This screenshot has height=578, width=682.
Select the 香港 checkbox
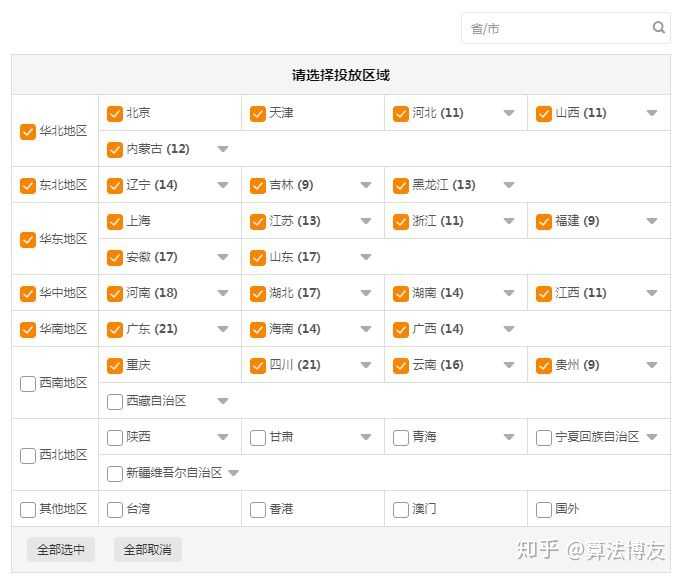258,509
